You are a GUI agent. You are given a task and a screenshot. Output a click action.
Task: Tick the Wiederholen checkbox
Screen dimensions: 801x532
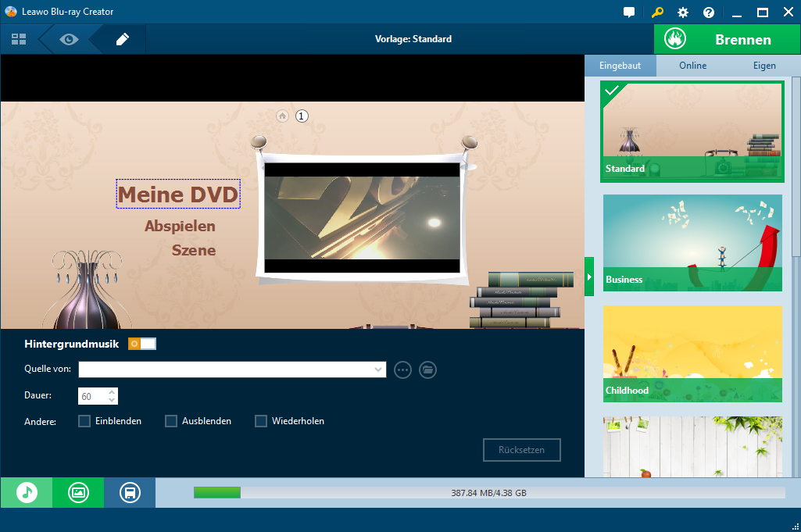(262, 421)
